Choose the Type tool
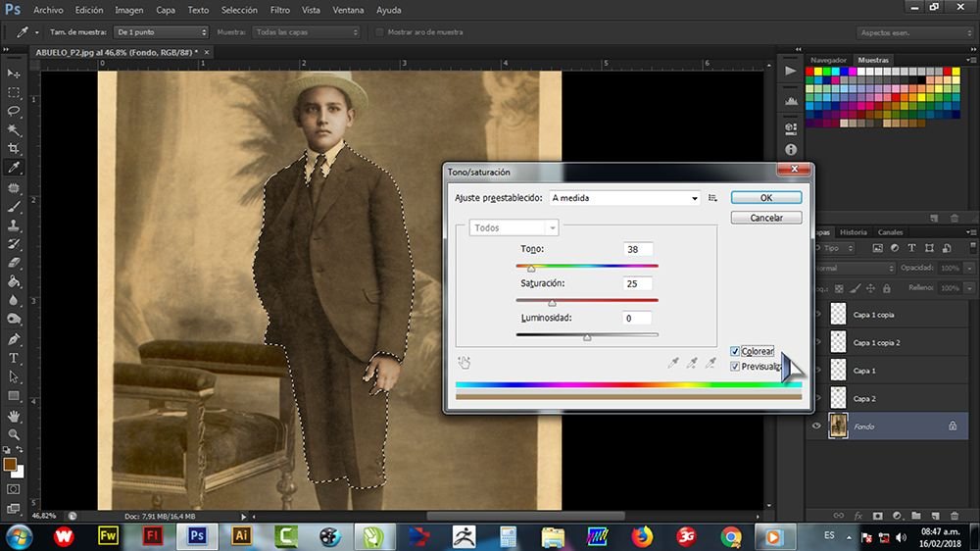This screenshot has height=551, width=980. point(13,359)
